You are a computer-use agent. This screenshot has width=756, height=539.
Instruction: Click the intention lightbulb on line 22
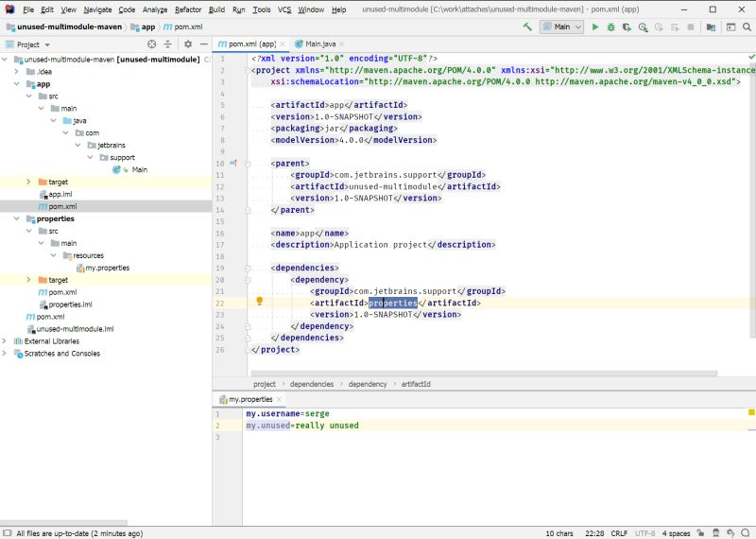(x=259, y=301)
